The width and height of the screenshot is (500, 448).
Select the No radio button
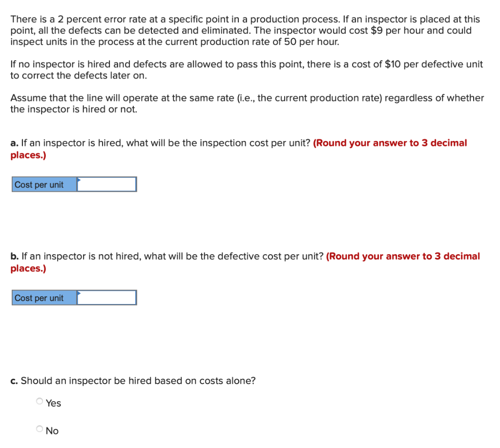[39, 428]
